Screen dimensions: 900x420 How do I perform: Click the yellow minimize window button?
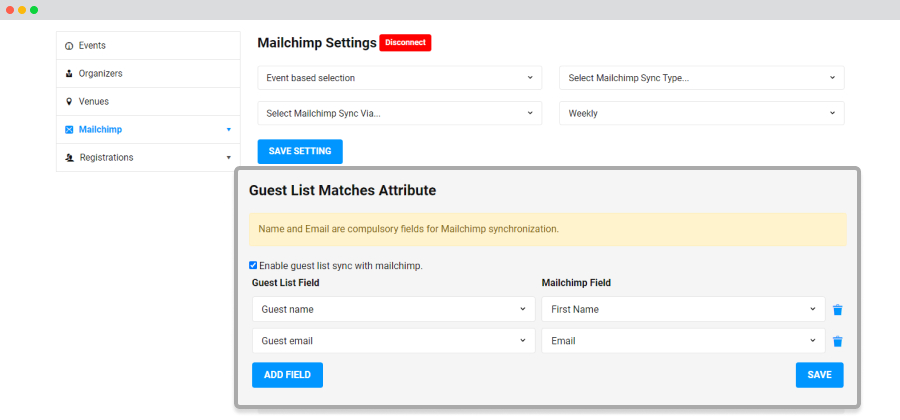coord(22,10)
